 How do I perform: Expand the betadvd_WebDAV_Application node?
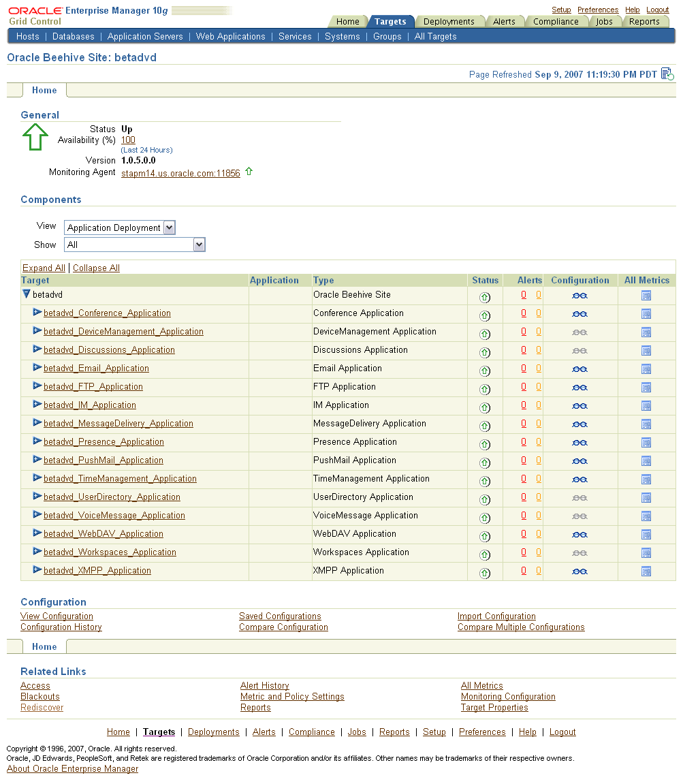coord(37,533)
